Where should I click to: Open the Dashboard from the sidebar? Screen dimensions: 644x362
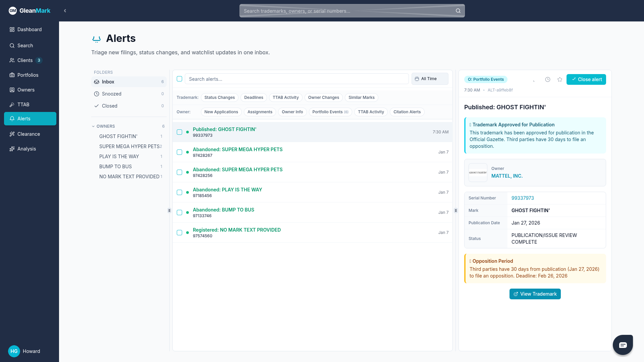pos(12,29)
